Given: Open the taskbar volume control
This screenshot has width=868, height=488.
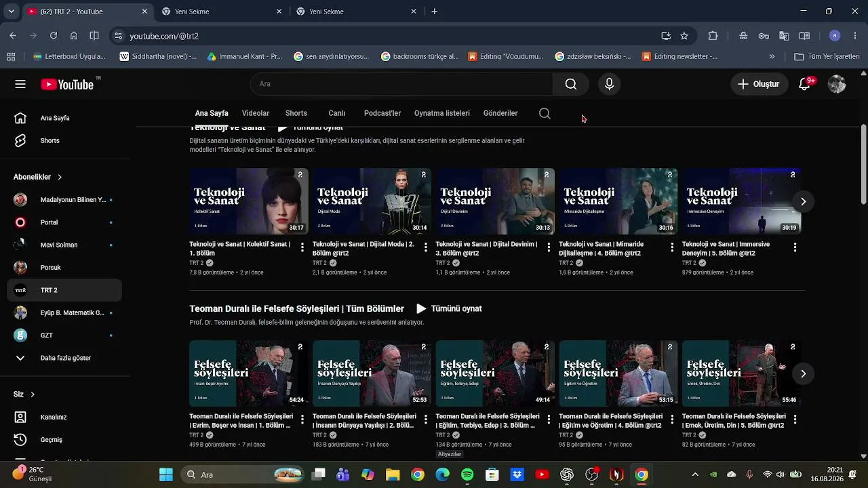Looking at the screenshot, I should click(781, 474).
